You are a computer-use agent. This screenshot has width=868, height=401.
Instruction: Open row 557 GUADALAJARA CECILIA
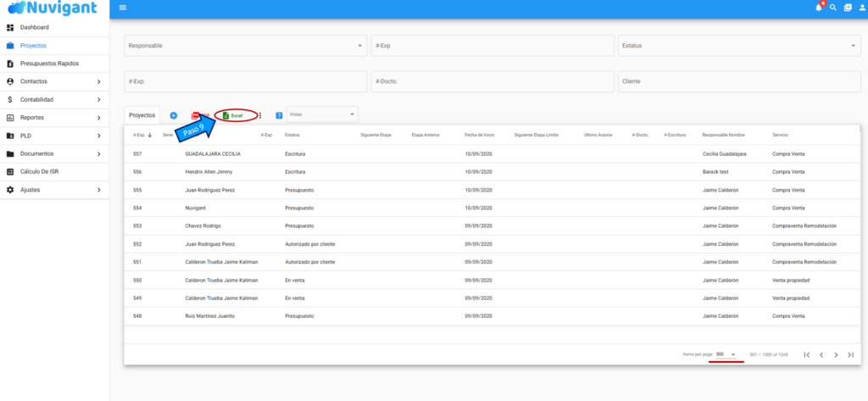[x=492, y=154]
